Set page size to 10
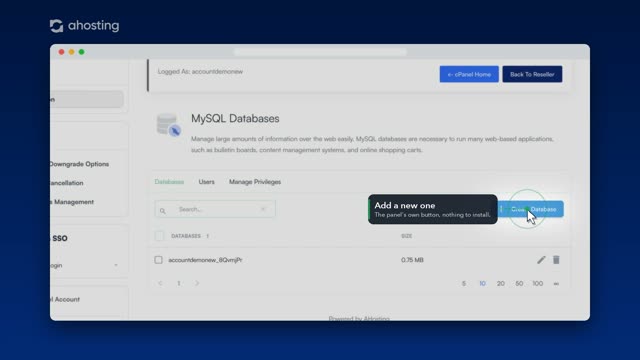Image resolution: width=640 pixels, height=360 pixels. [x=482, y=283]
